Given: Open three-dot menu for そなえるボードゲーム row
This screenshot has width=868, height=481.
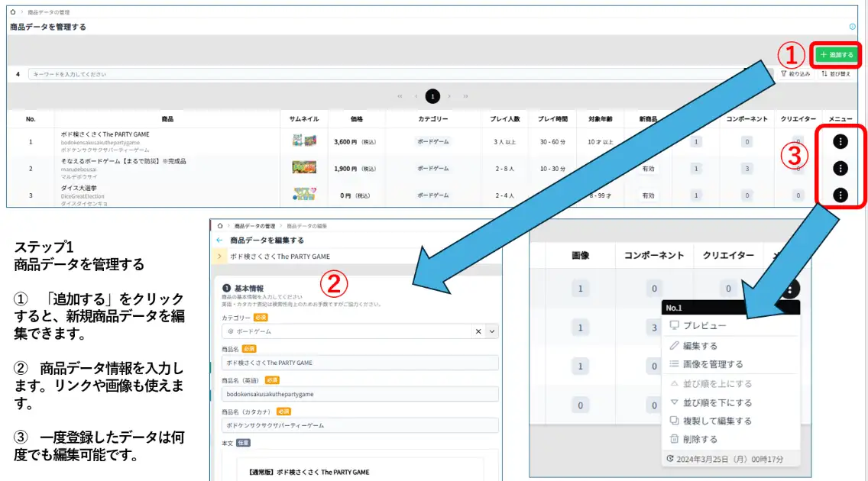Looking at the screenshot, I should [x=840, y=168].
